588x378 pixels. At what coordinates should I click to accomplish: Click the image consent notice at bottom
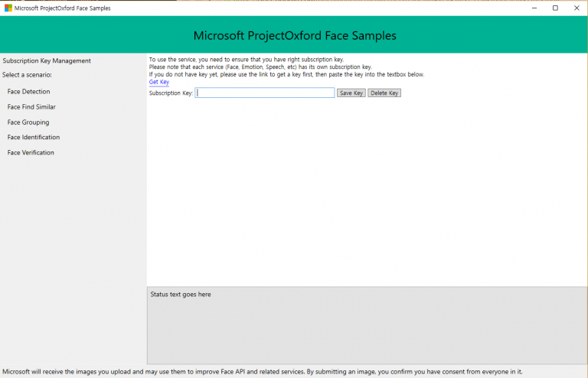pos(262,372)
